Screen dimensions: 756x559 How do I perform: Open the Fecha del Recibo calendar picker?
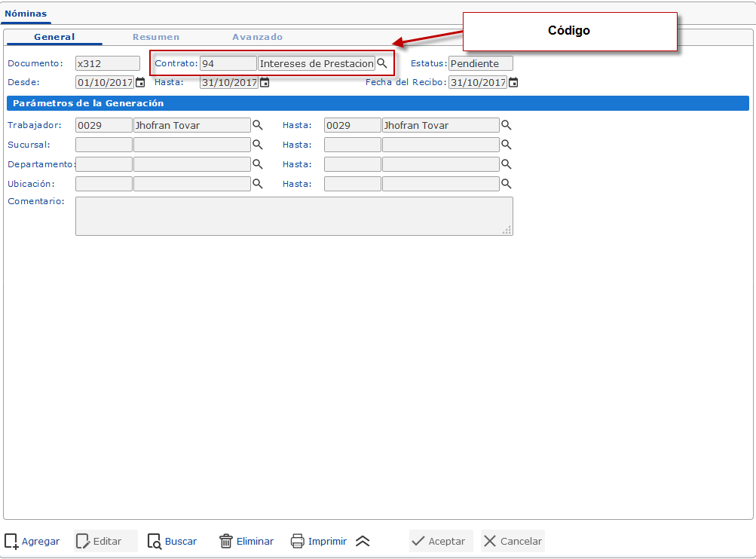(x=513, y=83)
